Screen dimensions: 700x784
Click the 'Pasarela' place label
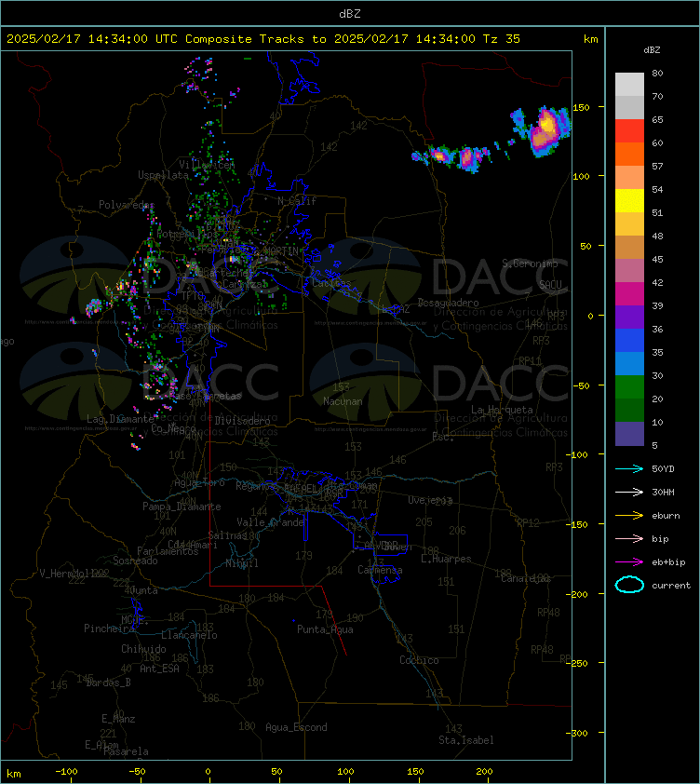(x=126, y=751)
